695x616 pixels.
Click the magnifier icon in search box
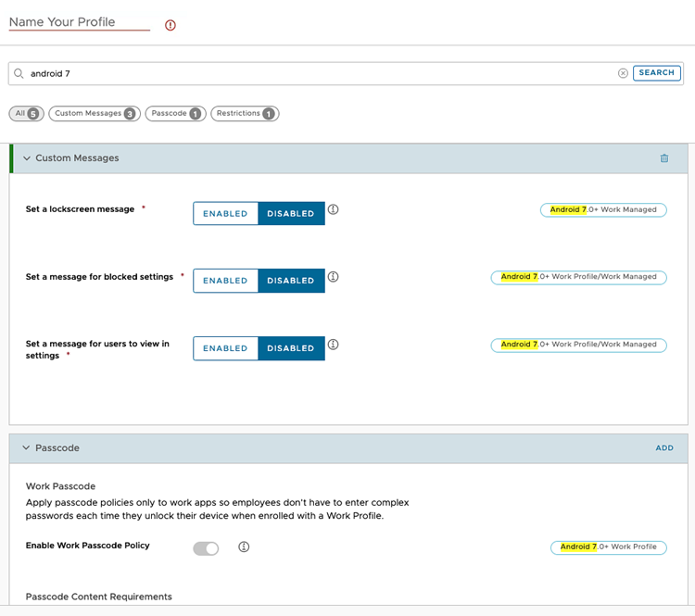(19, 73)
